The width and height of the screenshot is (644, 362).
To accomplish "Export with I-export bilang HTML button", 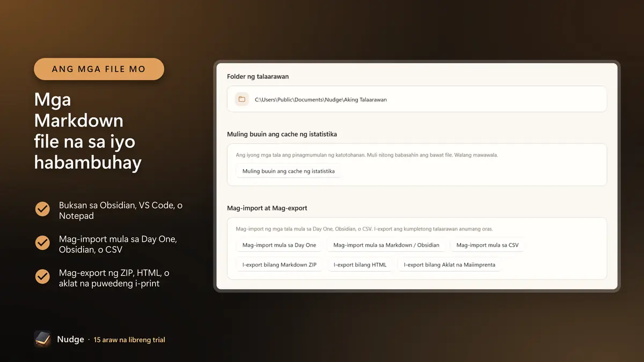I will (360, 264).
